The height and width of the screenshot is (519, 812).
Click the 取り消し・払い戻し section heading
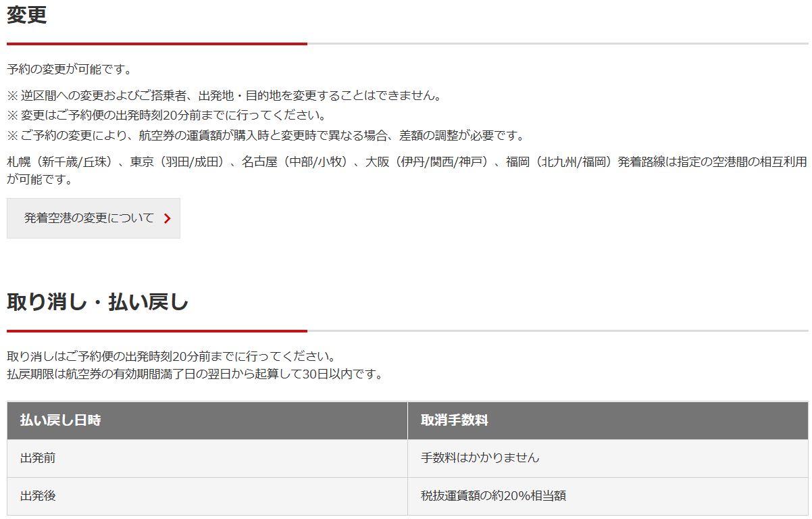[x=97, y=302]
